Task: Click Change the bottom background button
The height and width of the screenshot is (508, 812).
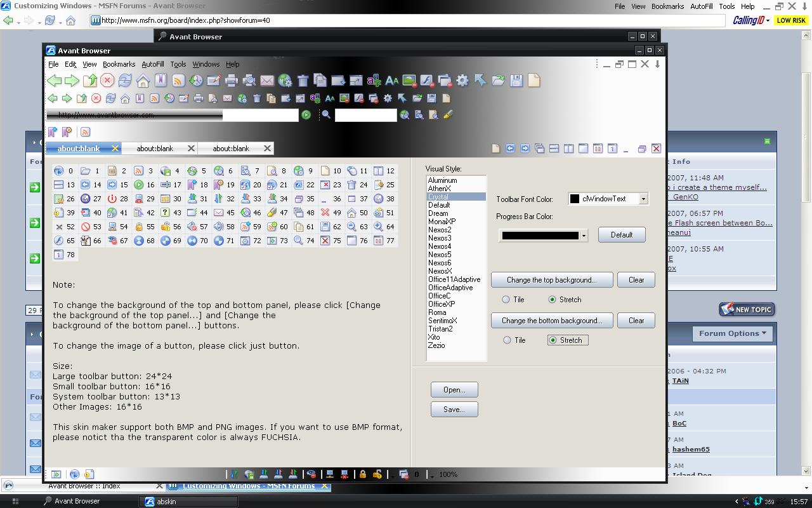Action: pyautogui.click(x=552, y=321)
